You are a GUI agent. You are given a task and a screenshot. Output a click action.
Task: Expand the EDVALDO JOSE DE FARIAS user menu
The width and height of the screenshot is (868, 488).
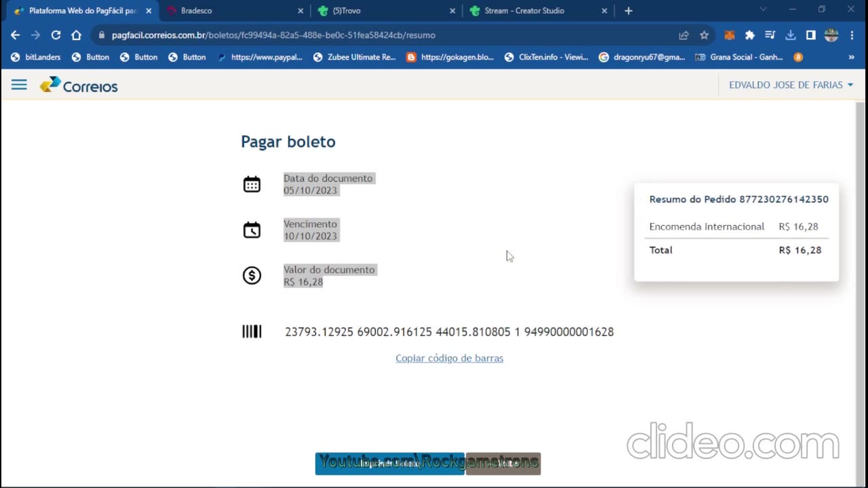[791, 85]
